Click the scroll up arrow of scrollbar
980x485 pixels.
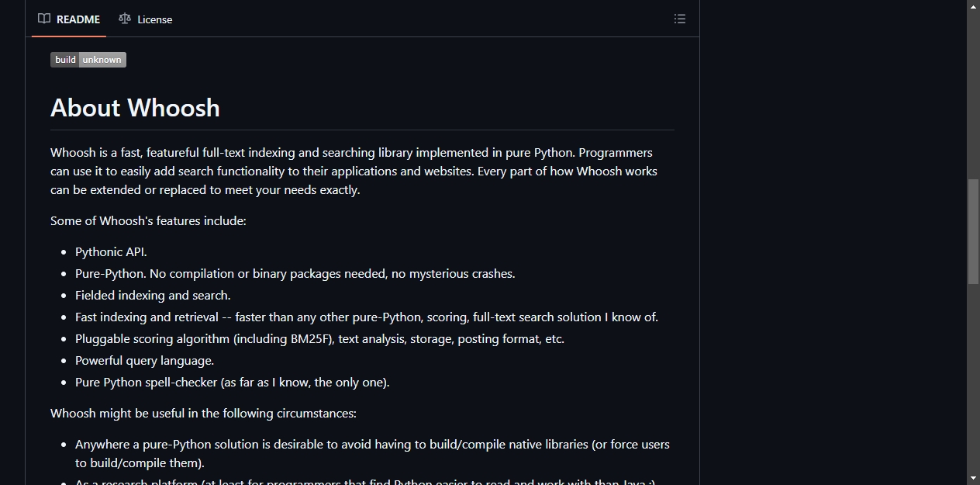click(974, 6)
